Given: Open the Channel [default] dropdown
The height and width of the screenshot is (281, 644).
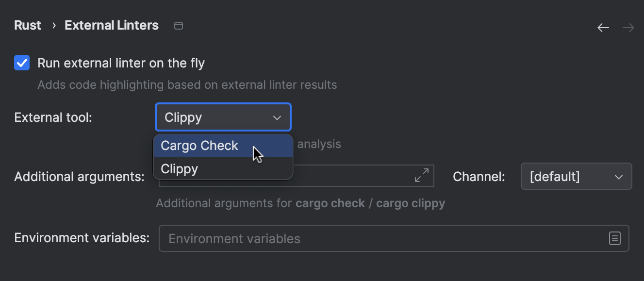Looking at the screenshot, I should click(576, 176).
